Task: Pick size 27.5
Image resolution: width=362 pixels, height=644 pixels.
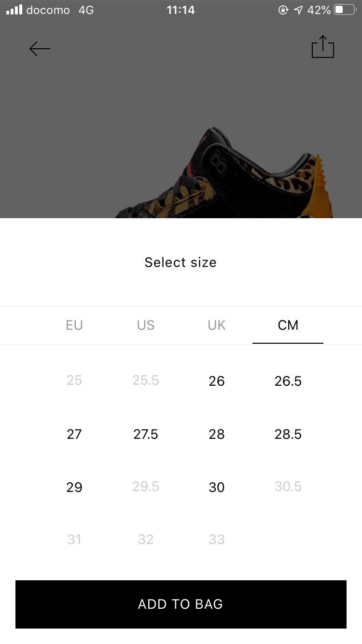Action: pyautogui.click(x=146, y=434)
